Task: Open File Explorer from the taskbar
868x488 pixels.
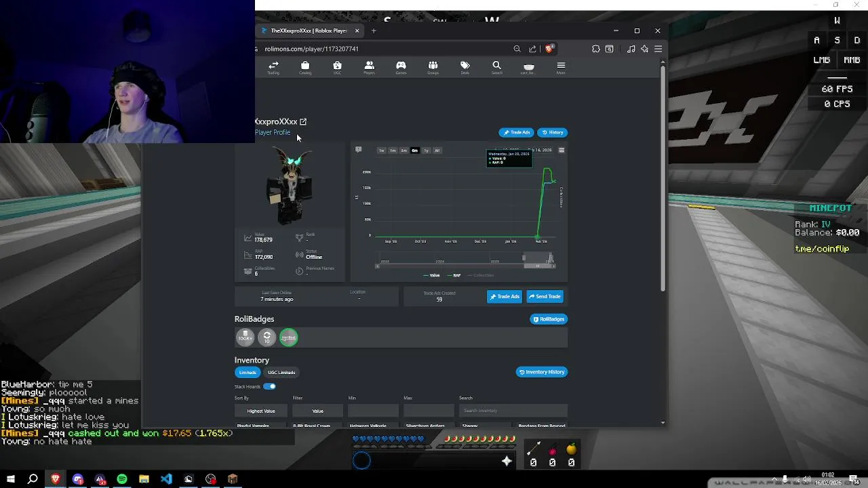Action: point(144,479)
